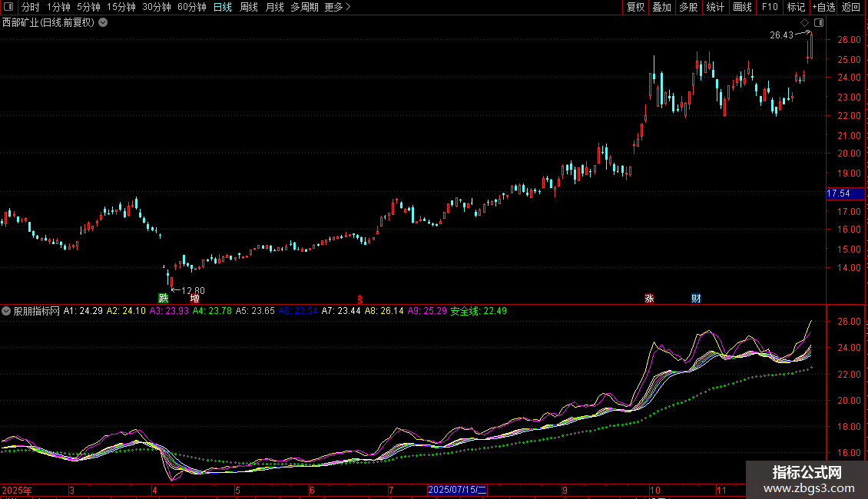Select the 5分钟 period

pos(88,7)
